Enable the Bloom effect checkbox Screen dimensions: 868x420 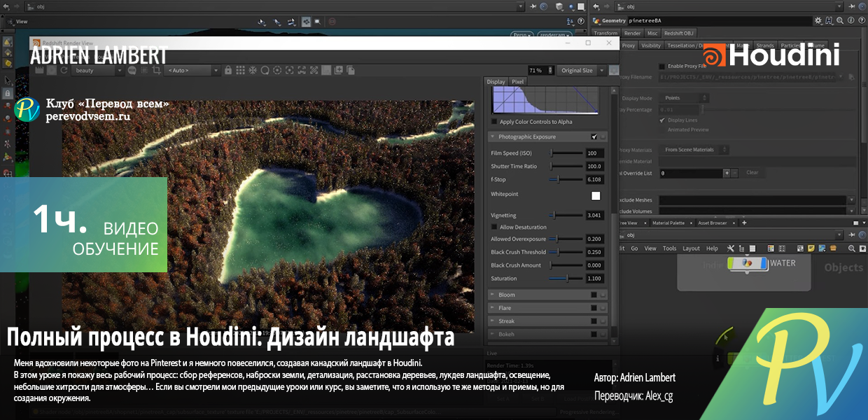tap(594, 295)
